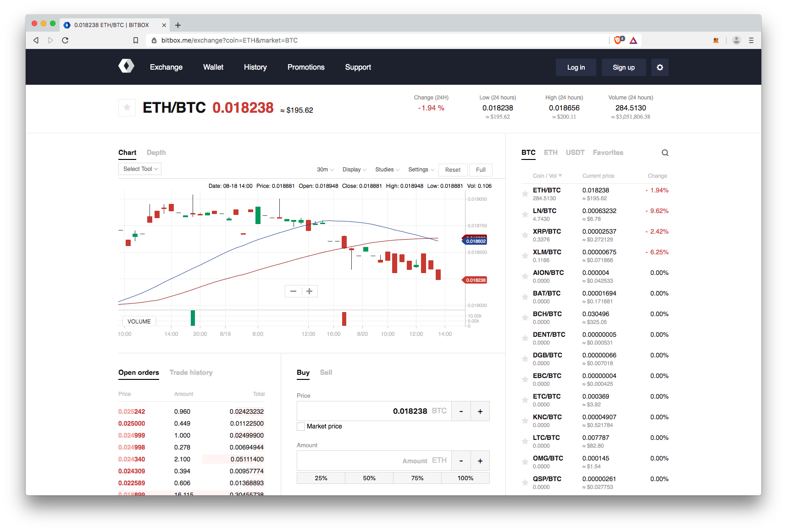Click the Price BTC input field
The height and width of the screenshot is (532, 787).
(x=374, y=411)
